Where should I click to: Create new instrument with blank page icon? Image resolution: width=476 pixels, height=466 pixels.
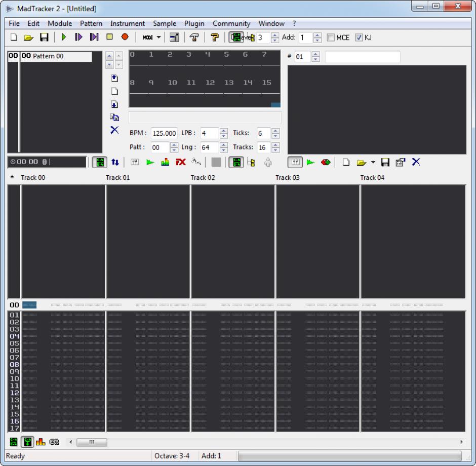click(x=346, y=163)
